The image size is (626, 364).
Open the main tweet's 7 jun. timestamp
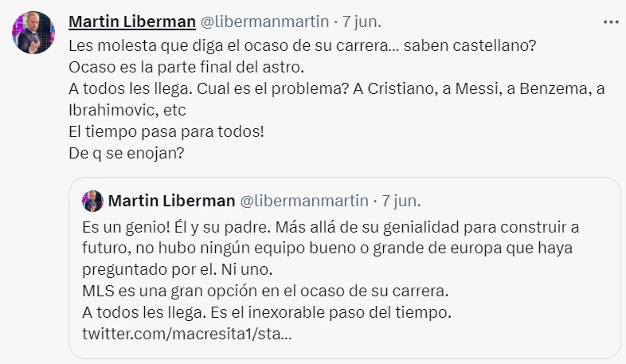point(361,20)
